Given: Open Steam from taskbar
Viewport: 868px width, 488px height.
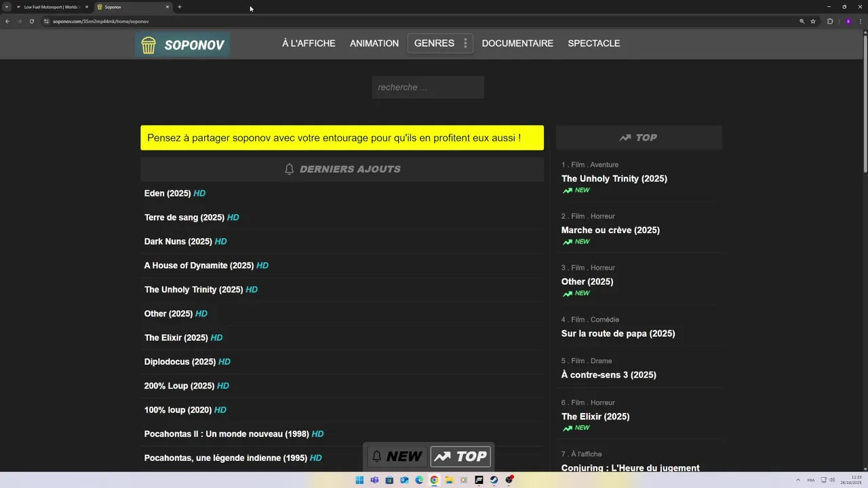Looking at the screenshot, I should tap(494, 480).
